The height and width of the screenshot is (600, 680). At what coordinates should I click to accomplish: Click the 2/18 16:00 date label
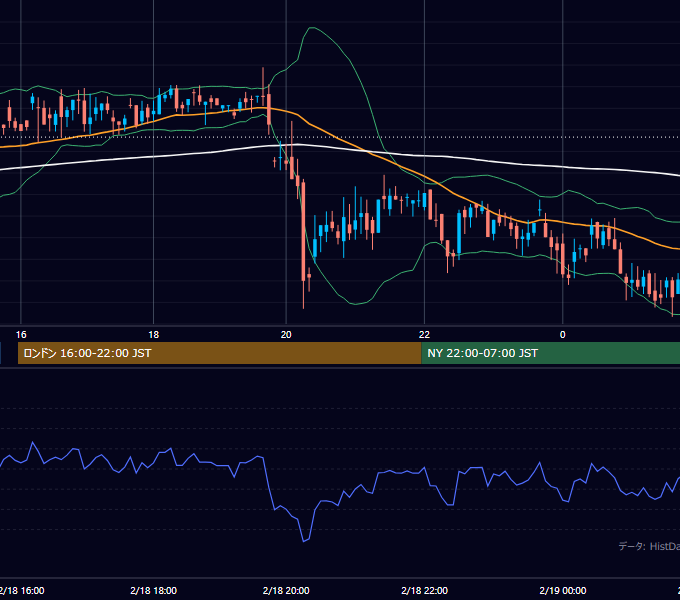pyautogui.click(x=22, y=590)
